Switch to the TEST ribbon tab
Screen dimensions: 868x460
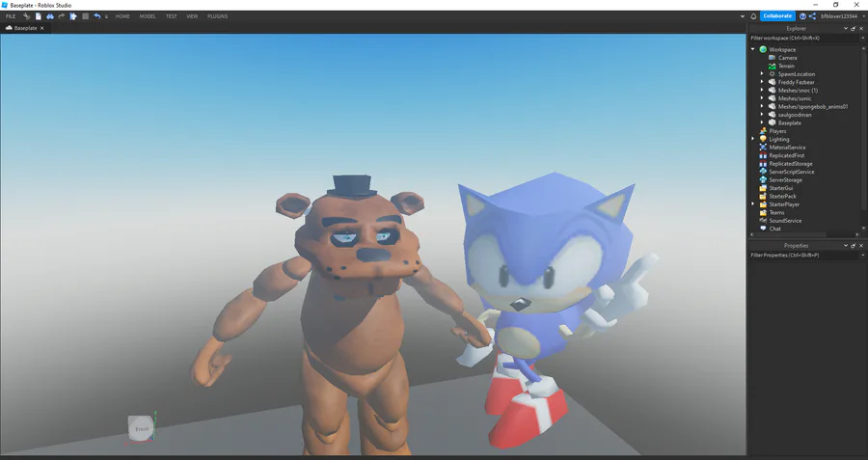click(x=172, y=16)
